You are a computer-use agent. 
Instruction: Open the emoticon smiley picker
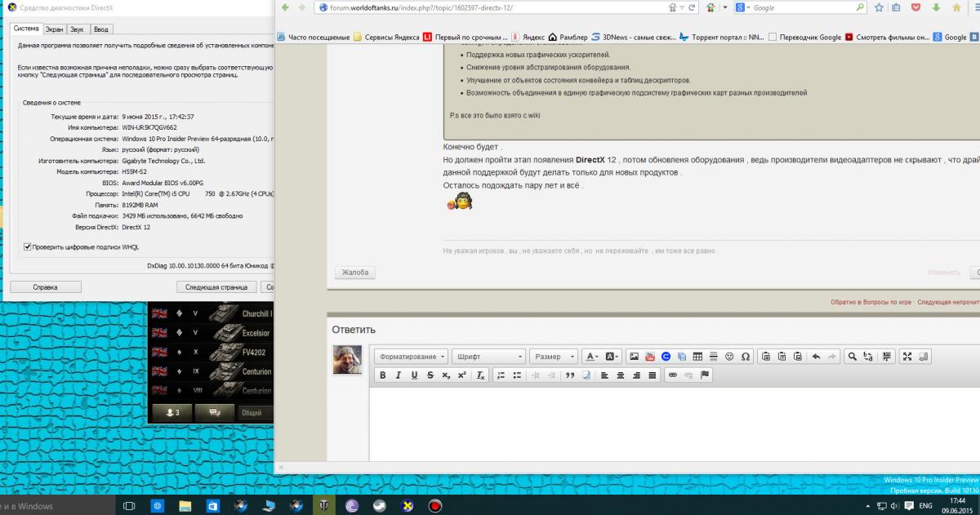[729, 357]
